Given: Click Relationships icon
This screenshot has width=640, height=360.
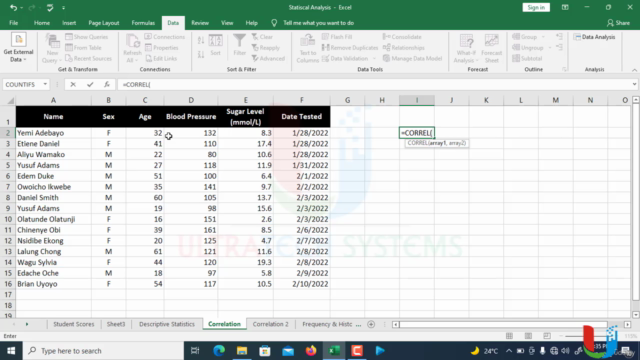Looking at the screenshot, I should pyautogui.click(x=387, y=48).
